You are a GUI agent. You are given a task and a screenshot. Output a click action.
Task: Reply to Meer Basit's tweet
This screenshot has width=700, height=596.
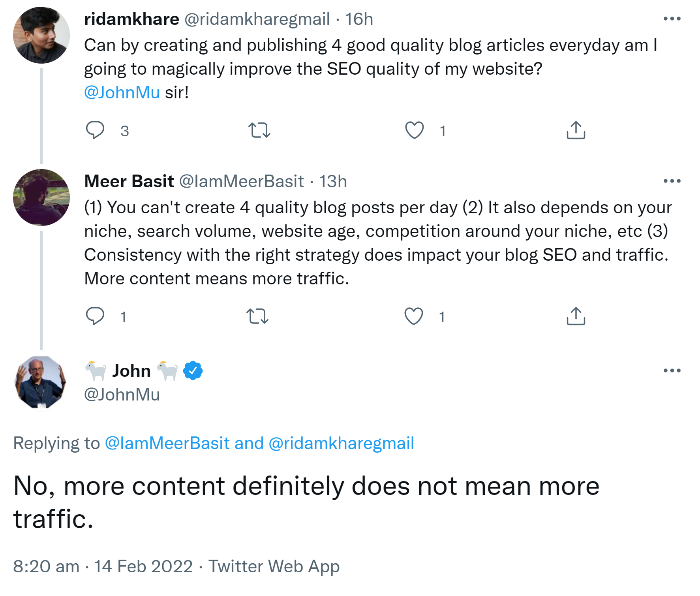click(x=96, y=316)
